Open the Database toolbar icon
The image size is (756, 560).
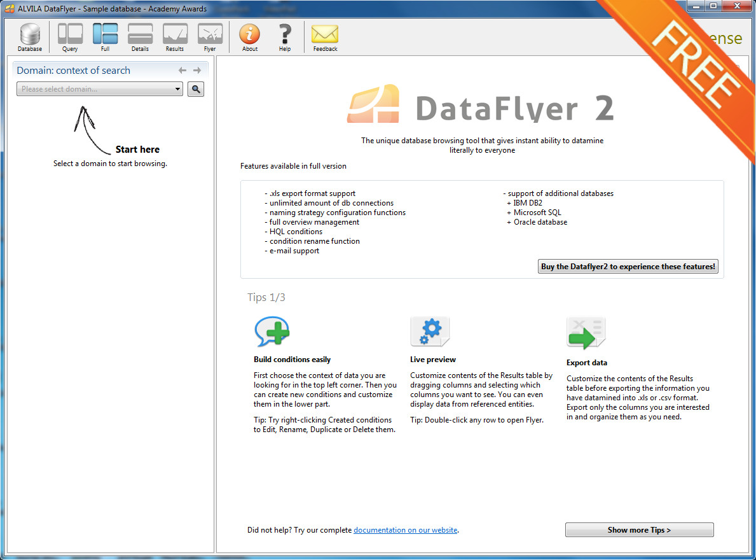point(30,37)
